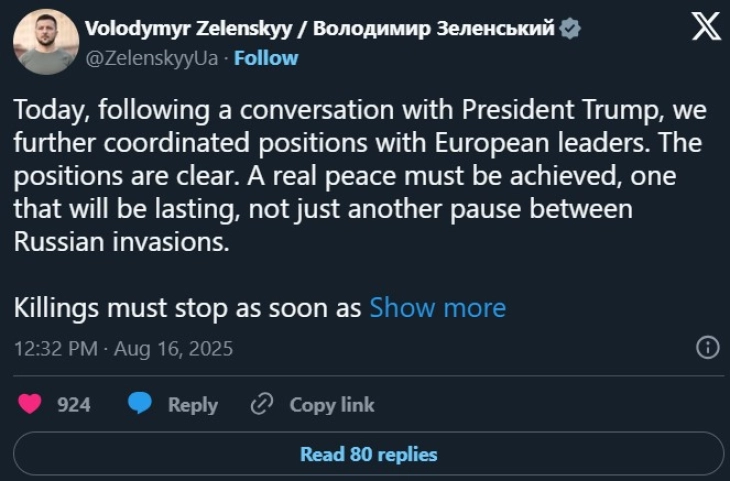The image size is (730, 481).
Task: Visit the @ZelenskyyUa handle link
Action: coord(152,58)
